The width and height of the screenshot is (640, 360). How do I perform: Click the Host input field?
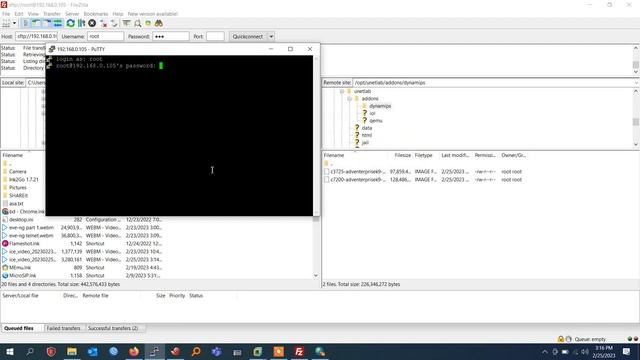click(x=36, y=36)
